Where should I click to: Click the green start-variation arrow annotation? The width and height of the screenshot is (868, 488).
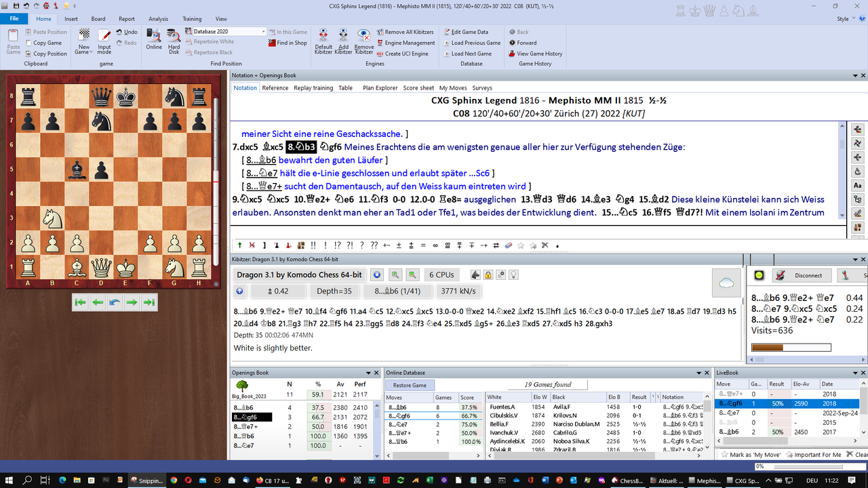click(x=239, y=245)
